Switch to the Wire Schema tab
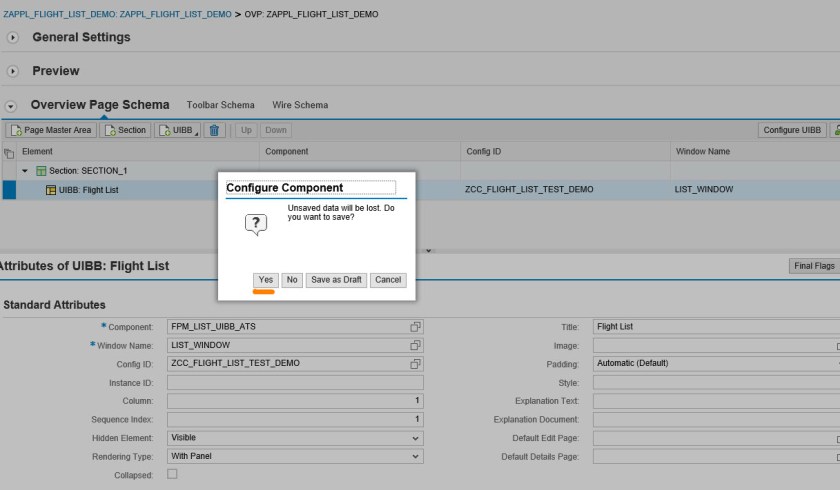 300,105
